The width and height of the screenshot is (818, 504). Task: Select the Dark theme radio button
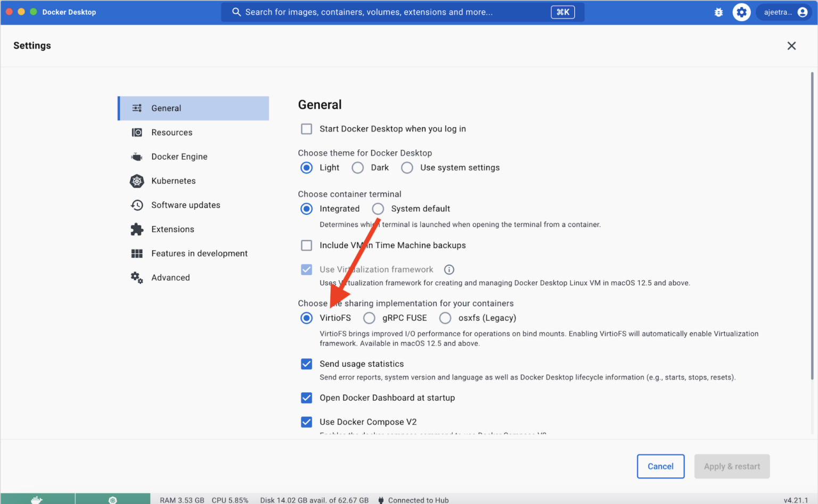click(357, 168)
